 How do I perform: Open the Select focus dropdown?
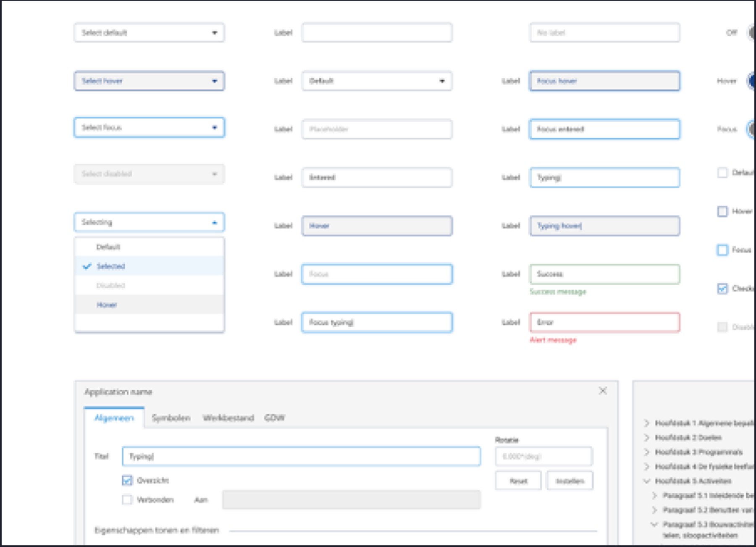coord(149,128)
